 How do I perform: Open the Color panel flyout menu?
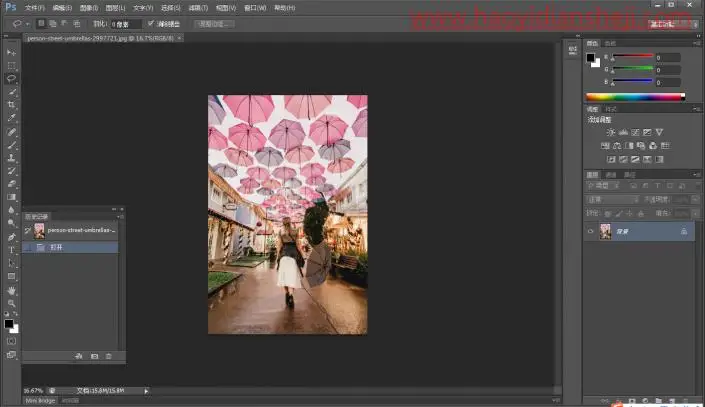coord(696,43)
